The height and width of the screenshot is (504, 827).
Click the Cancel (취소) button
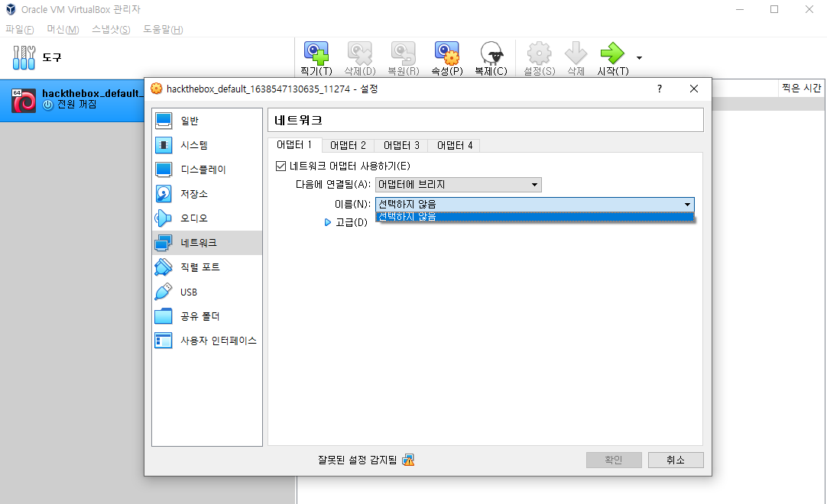pos(676,460)
